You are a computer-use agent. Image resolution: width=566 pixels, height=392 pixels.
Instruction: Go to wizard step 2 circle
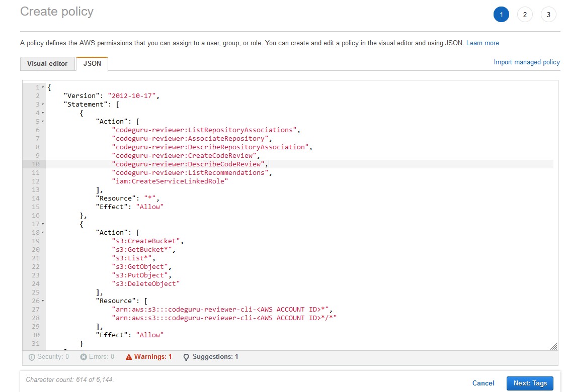525,15
